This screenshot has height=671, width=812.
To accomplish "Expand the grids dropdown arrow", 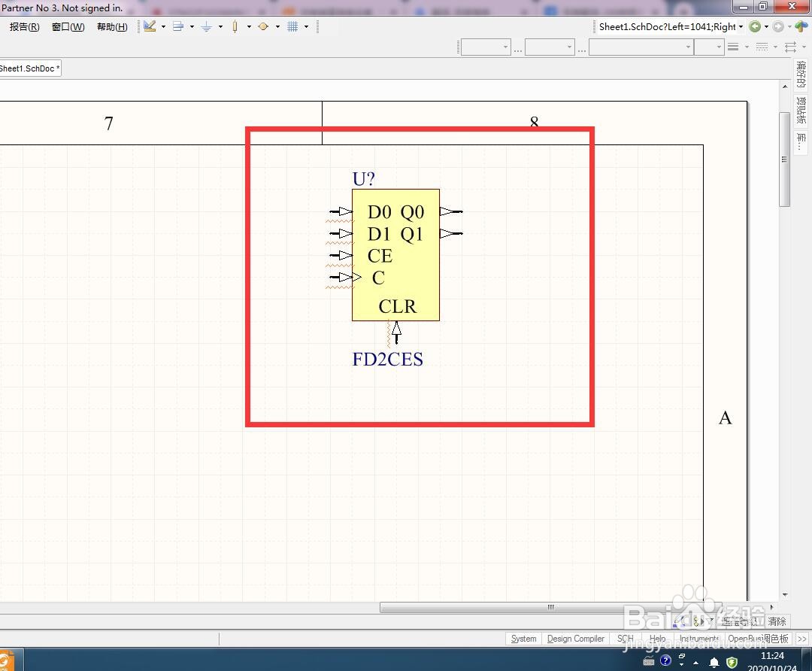I will pos(307,26).
